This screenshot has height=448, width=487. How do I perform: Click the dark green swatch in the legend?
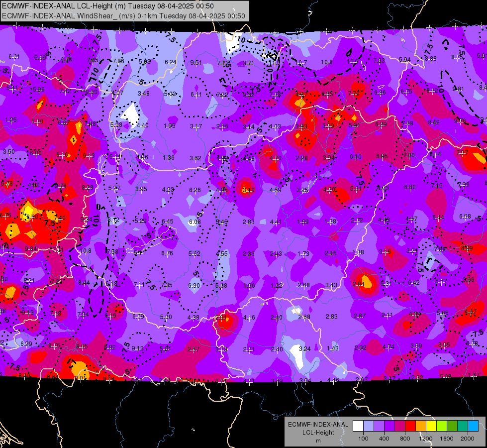(452, 426)
